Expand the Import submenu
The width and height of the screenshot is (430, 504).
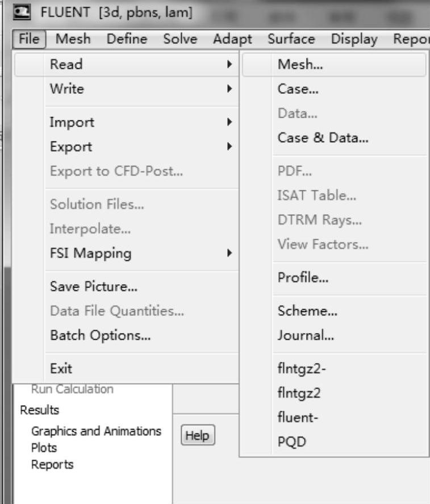[72, 122]
